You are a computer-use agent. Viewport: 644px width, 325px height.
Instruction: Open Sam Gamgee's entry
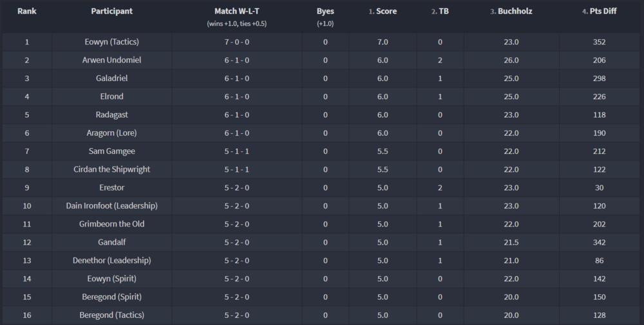tap(112, 151)
